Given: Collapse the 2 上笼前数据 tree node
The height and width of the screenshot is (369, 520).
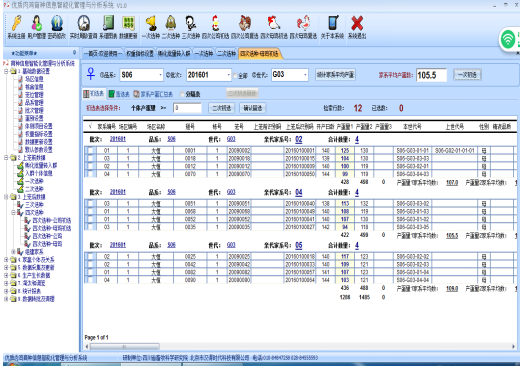Looking at the screenshot, I should click(6, 157).
